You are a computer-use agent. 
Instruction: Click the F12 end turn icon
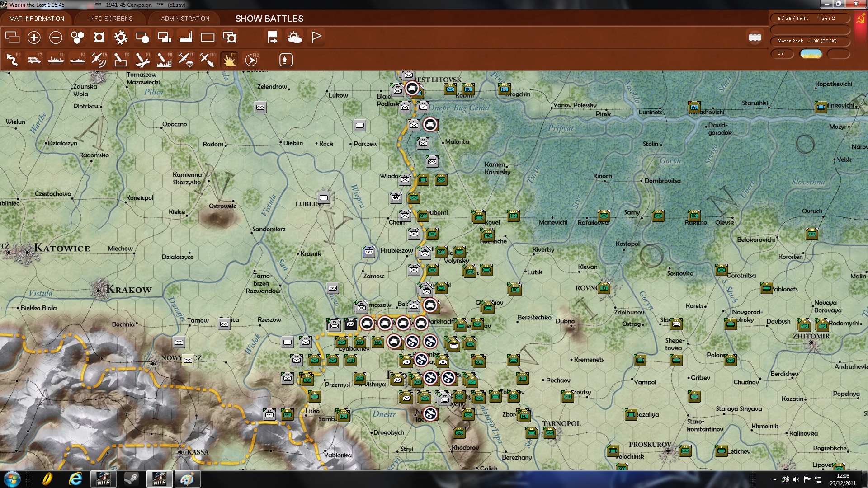pyautogui.click(x=251, y=60)
